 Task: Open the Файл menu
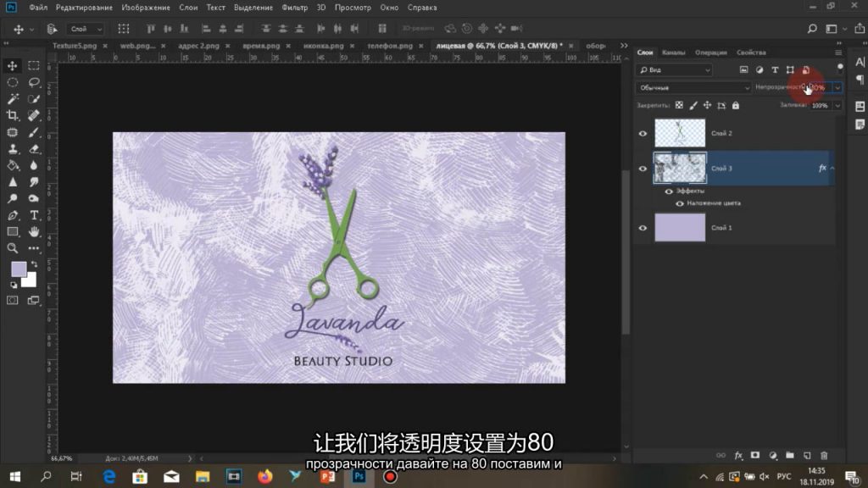38,8
